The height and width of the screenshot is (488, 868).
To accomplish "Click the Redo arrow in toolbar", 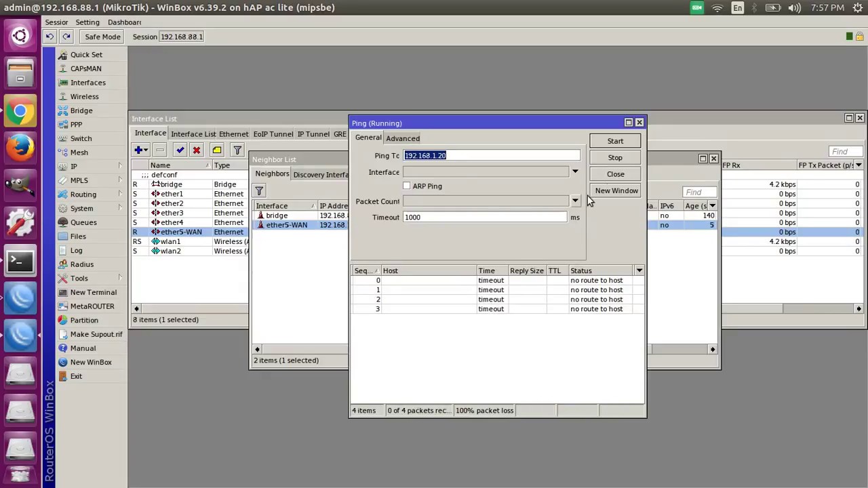I will [x=66, y=37].
